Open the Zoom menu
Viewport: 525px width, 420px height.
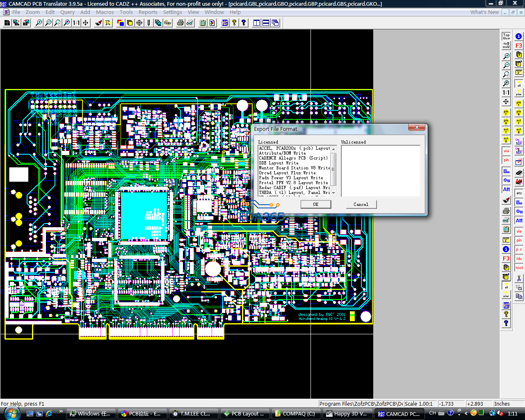(x=33, y=12)
